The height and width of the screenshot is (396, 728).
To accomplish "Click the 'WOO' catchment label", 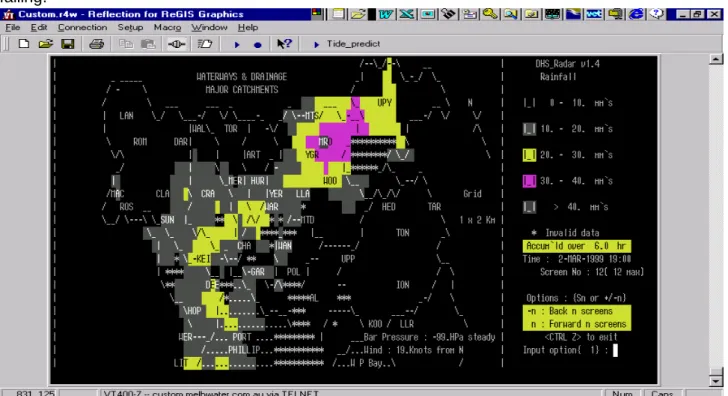I will tap(330, 181).
